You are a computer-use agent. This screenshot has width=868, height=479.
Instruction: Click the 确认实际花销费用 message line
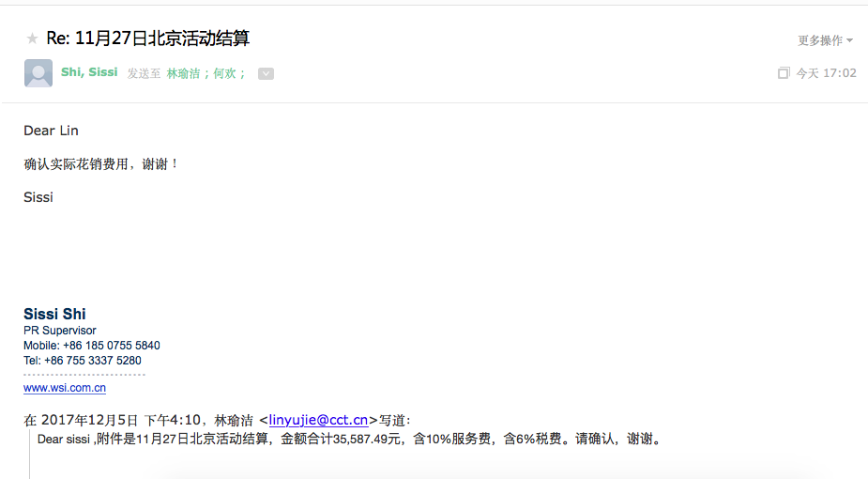pos(100,163)
